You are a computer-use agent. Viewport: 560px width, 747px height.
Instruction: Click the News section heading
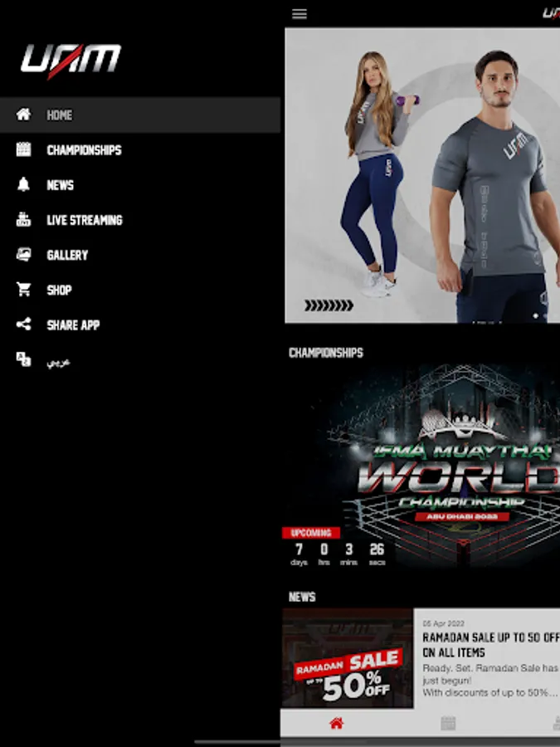pyautogui.click(x=302, y=597)
